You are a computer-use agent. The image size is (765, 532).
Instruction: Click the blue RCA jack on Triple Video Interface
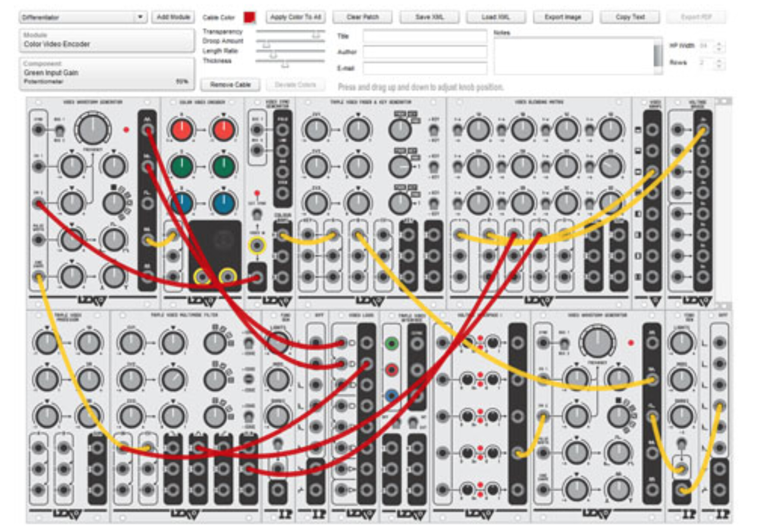pos(391,395)
